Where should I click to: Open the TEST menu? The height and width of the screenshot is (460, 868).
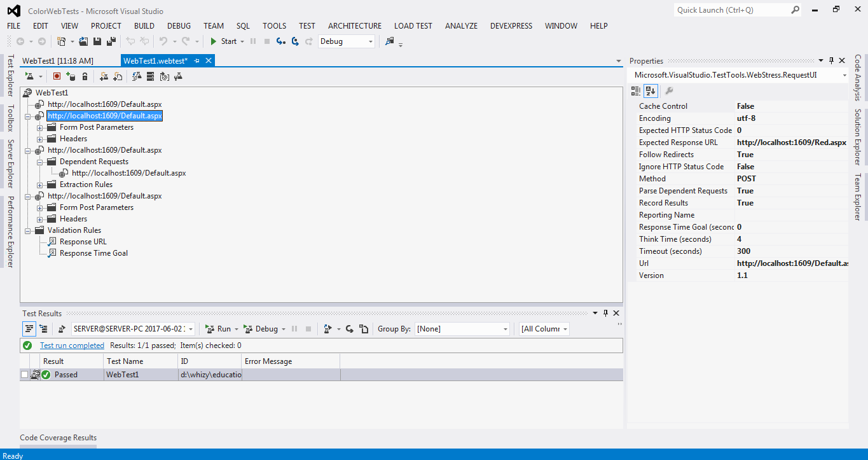tap(307, 26)
